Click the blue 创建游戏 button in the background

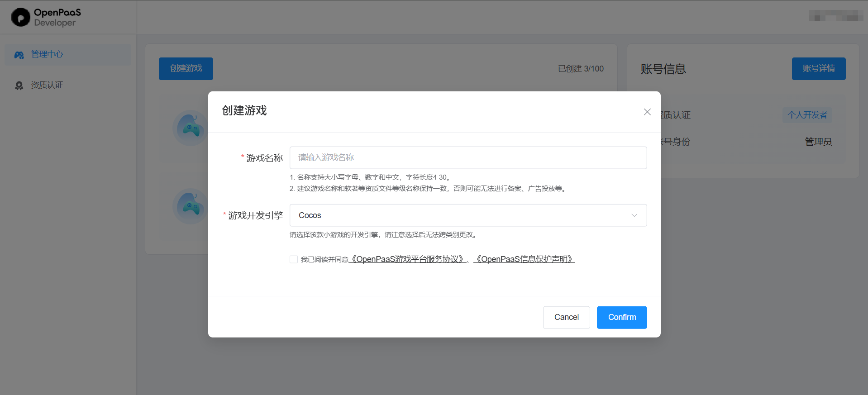click(x=186, y=69)
